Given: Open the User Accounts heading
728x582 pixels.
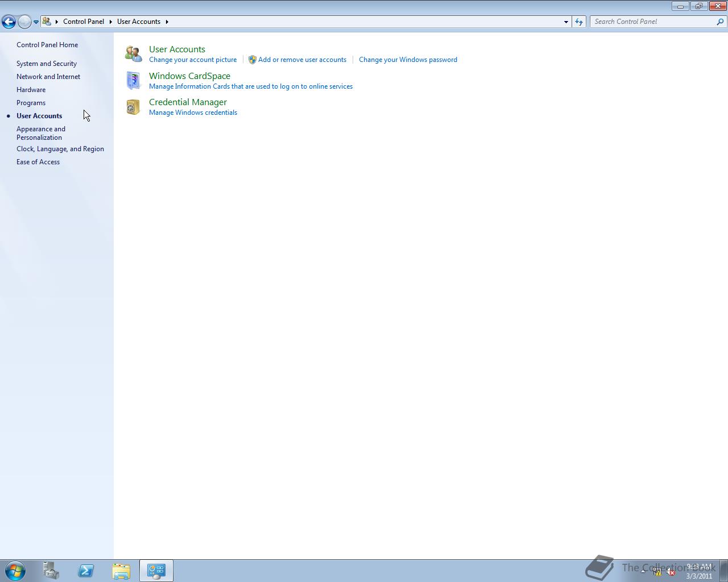Looking at the screenshot, I should (x=177, y=49).
